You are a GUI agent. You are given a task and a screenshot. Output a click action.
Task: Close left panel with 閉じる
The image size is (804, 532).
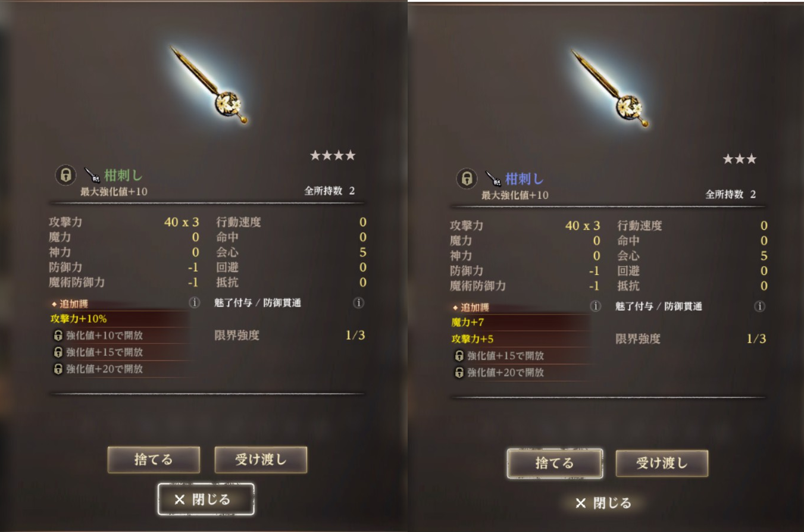(x=206, y=499)
